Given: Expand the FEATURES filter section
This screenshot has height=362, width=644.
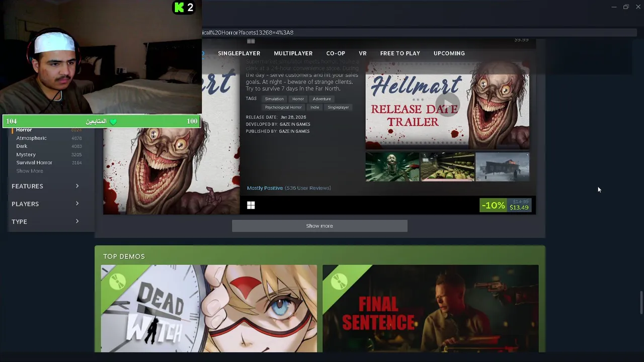Looking at the screenshot, I should point(45,186).
